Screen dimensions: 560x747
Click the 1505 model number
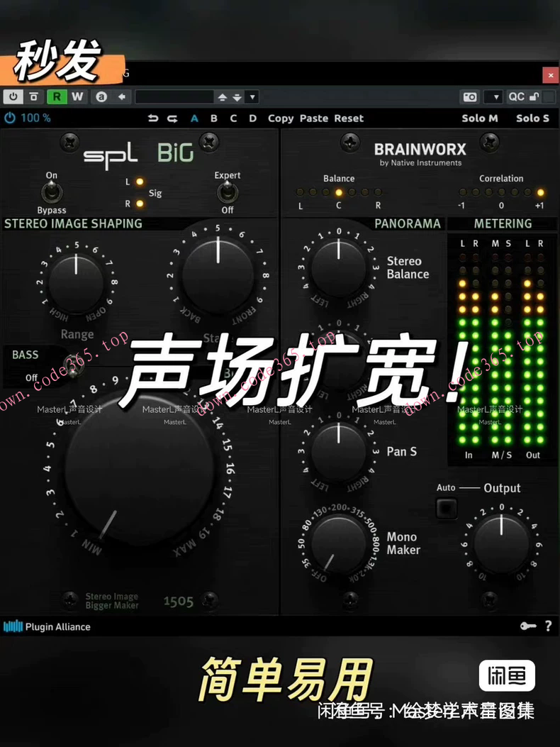coord(179,602)
